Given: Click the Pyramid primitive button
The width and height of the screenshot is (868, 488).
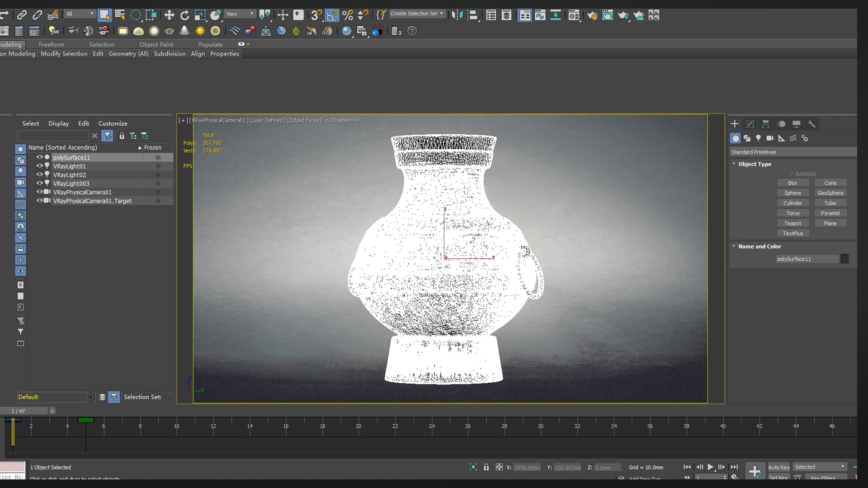Looking at the screenshot, I should pyautogui.click(x=830, y=213).
